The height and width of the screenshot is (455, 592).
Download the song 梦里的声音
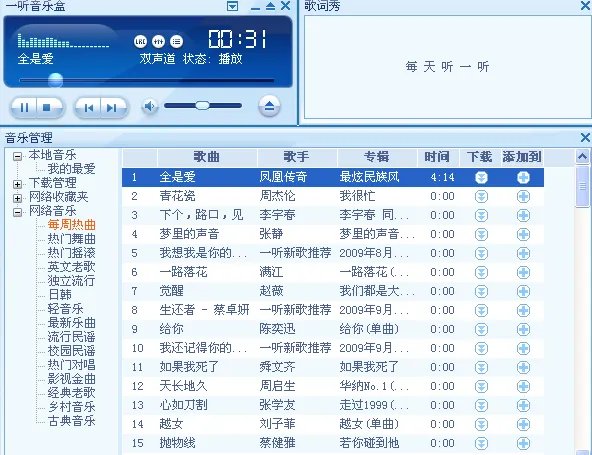click(481, 234)
